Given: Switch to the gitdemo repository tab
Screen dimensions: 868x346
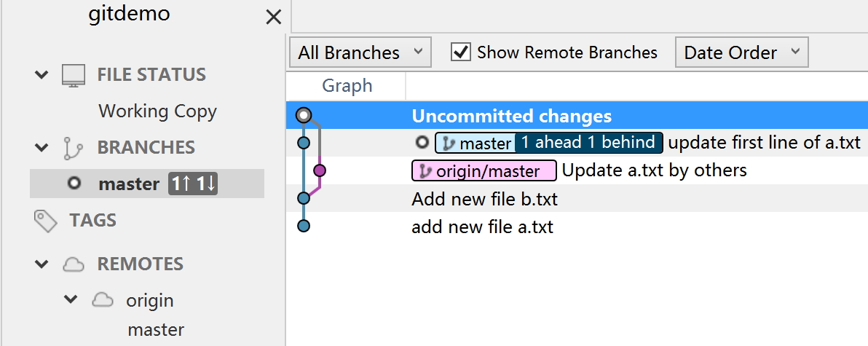Looking at the screenshot, I should pyautogui.click(x=129, y=15).
